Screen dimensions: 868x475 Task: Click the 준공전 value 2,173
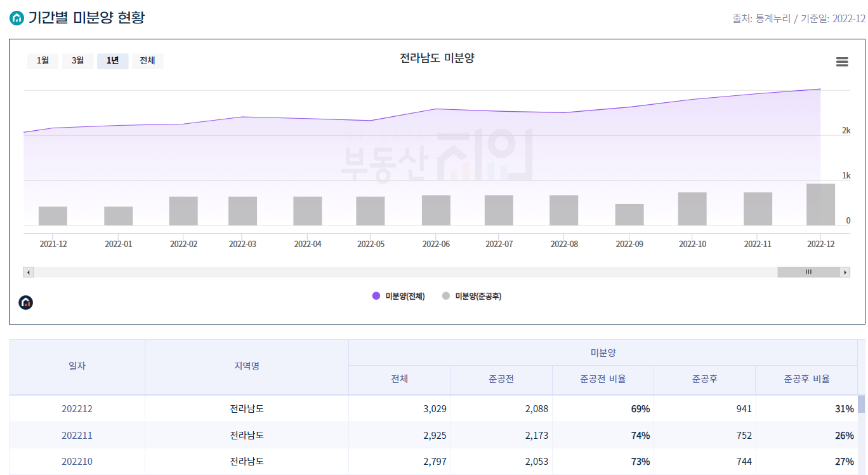pyautogui.click(x=537, y=436)
